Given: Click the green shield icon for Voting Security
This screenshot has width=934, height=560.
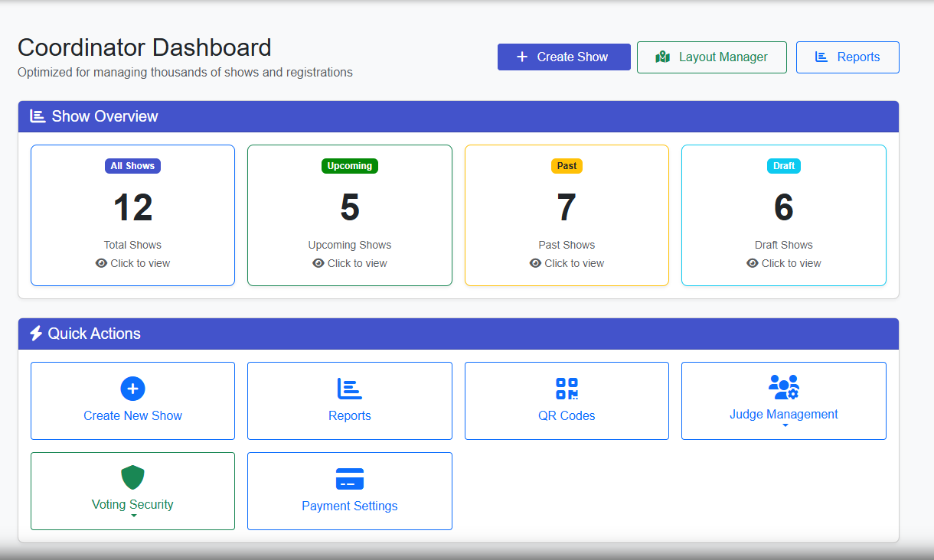Looking at the screenshot, I should 132,478.
